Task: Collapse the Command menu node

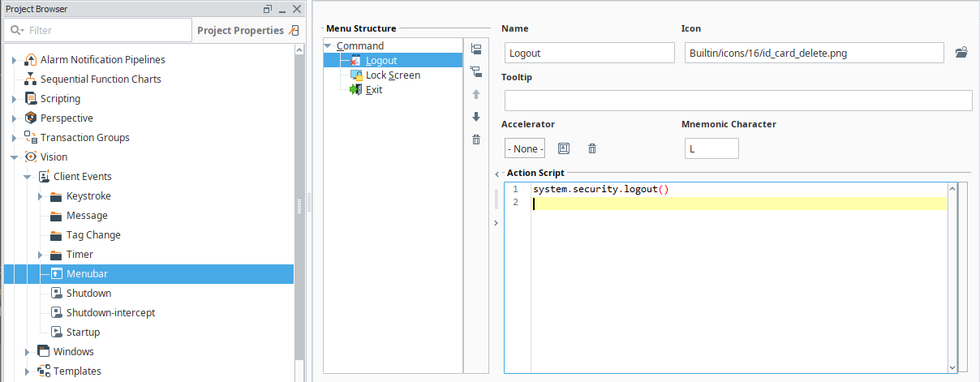Action: (x=329, y=46)
